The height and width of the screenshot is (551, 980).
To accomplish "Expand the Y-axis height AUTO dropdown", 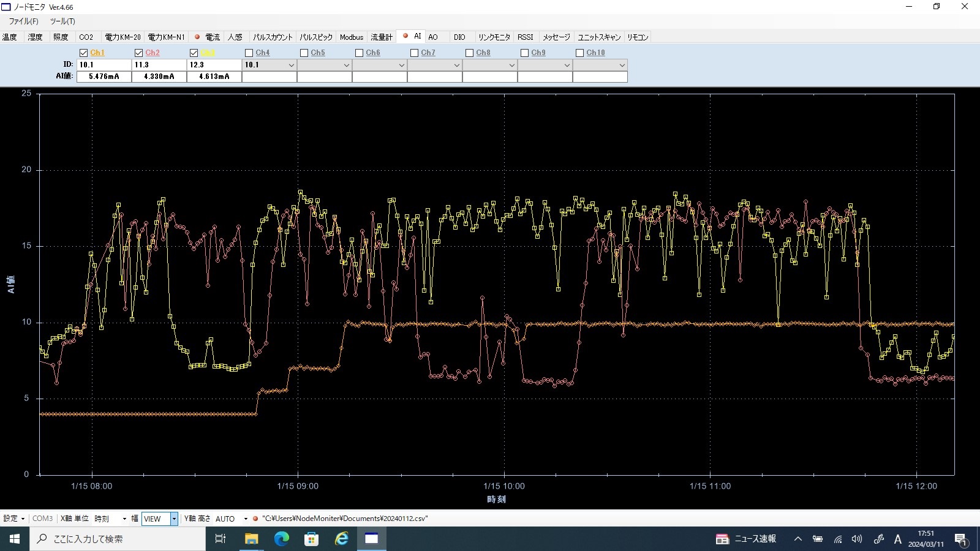I will point(246,519).
